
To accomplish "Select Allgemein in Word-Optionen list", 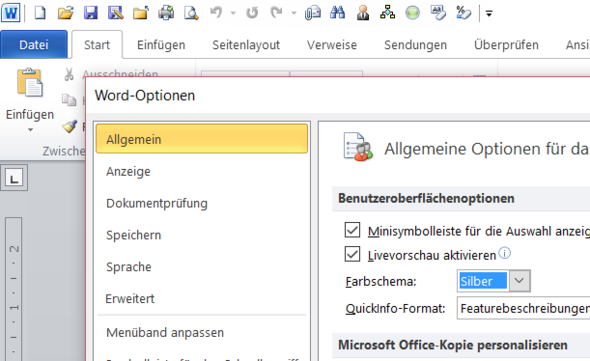I will click(202, 139).
